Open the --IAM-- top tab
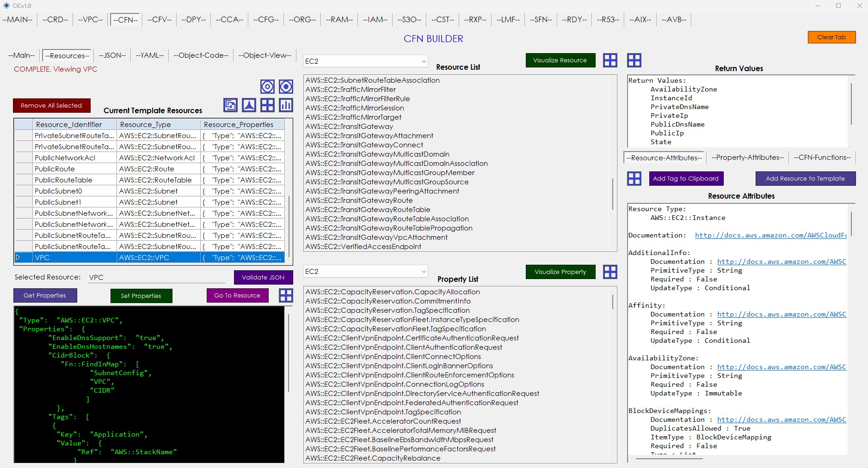 click(x=375, y=19)
